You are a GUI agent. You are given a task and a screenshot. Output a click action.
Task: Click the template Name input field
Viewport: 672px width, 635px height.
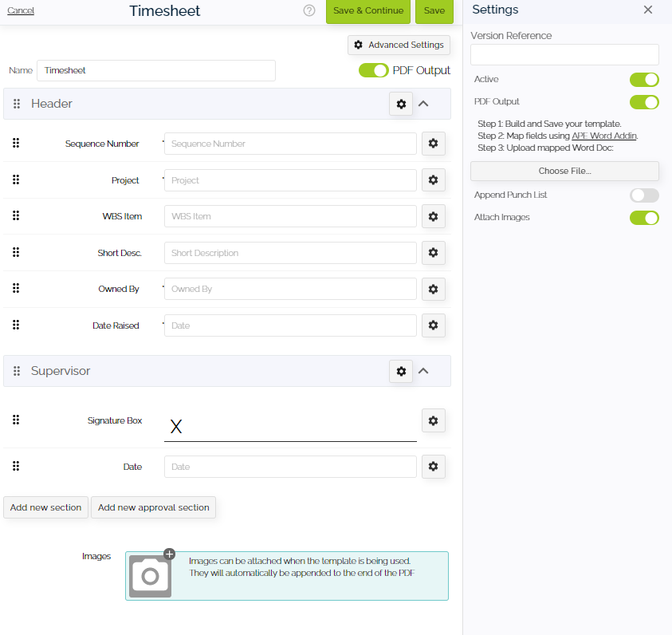156,70
